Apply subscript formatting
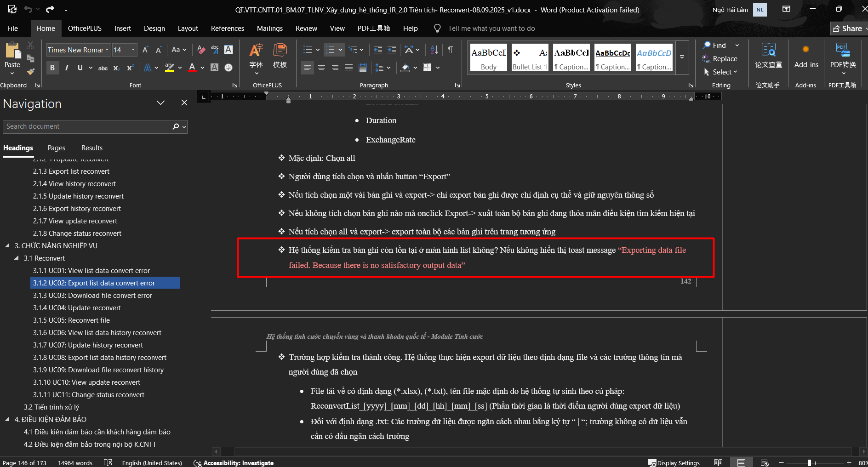The height and width of the screenshot is (467, 868). pyautogui.click(x=117, y=68)
